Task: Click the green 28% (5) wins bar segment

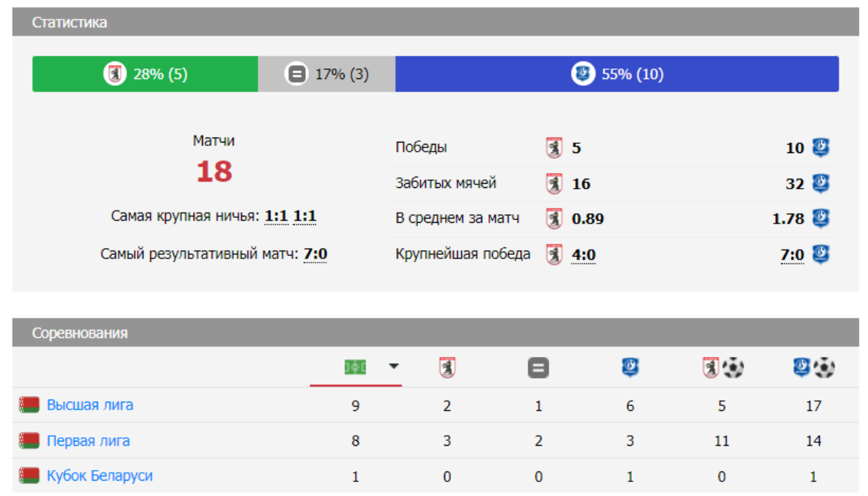Action: click(x=145, y=74)
